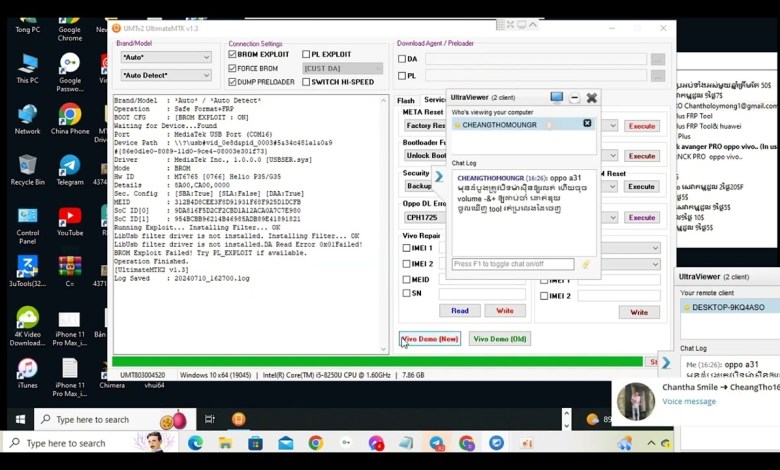
Task: Click the Vivo Demo (Old) button
Action: click(499, 339)
